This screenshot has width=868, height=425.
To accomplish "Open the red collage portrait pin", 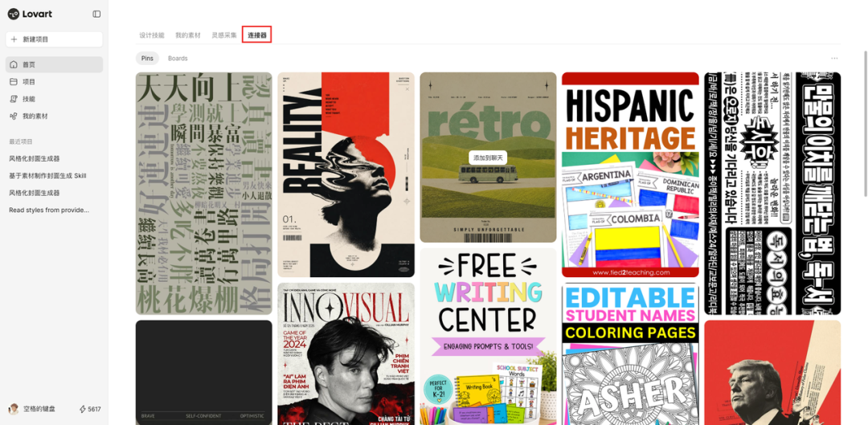I will click(x=772, y=373).
